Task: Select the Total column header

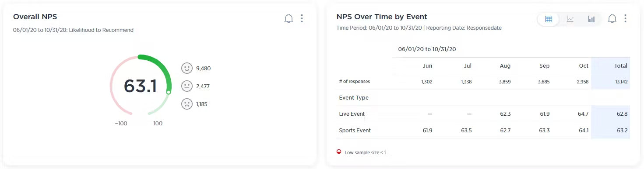Action: tap(621, 66)
